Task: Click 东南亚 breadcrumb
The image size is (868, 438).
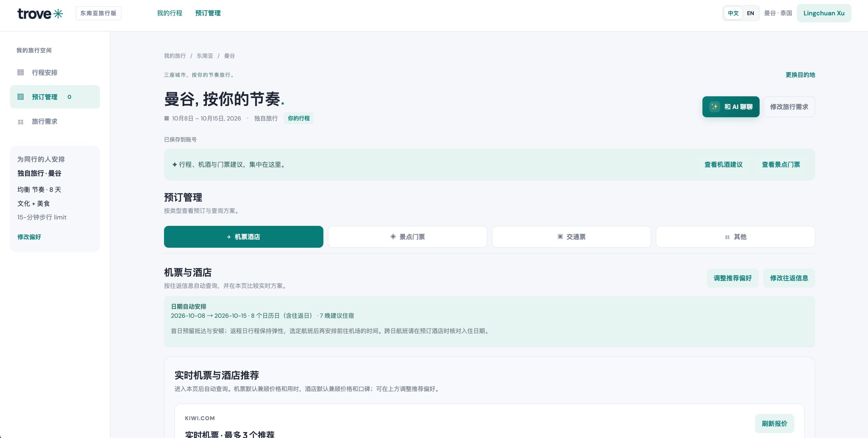Action: tap(205, 56)
